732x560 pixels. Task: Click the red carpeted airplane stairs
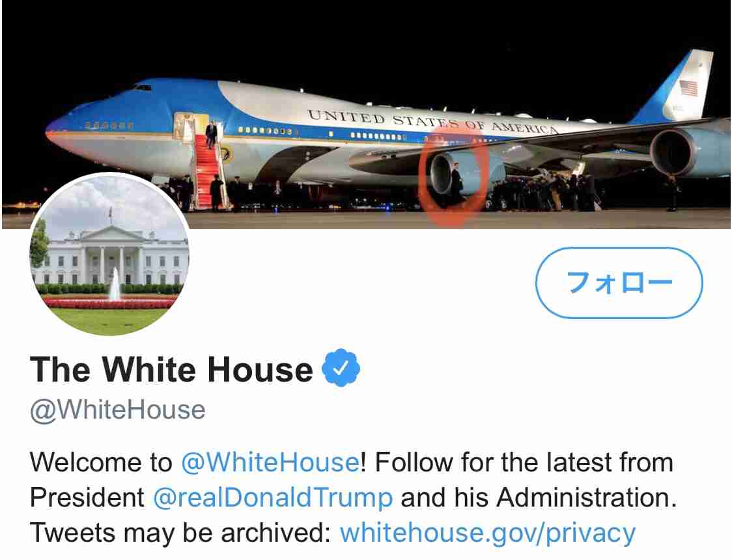coord(206,172)
